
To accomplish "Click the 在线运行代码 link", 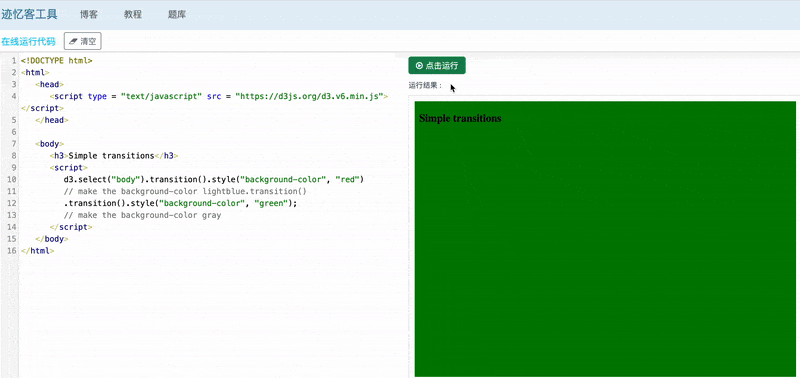I will [28, 41].
